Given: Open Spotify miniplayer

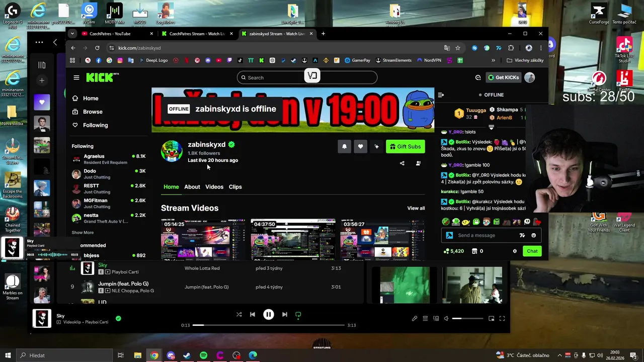Looking at the screenshot, I should pos(492,318).
